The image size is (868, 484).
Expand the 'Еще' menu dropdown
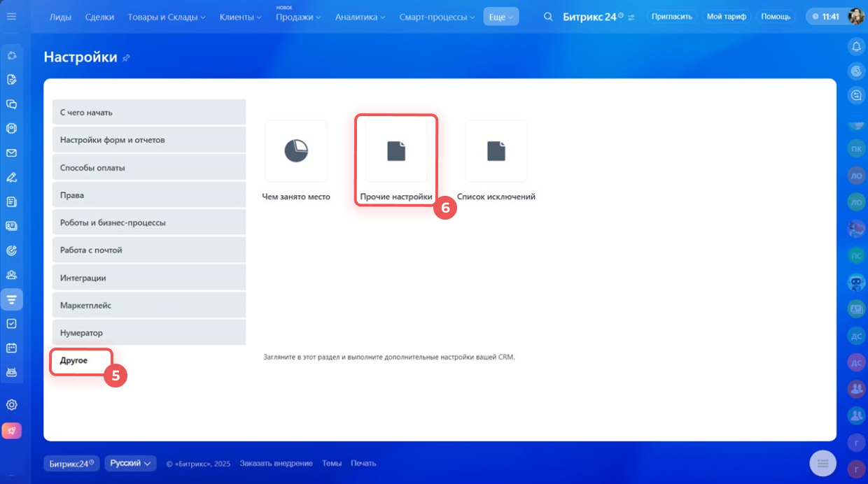pos(500,17)
